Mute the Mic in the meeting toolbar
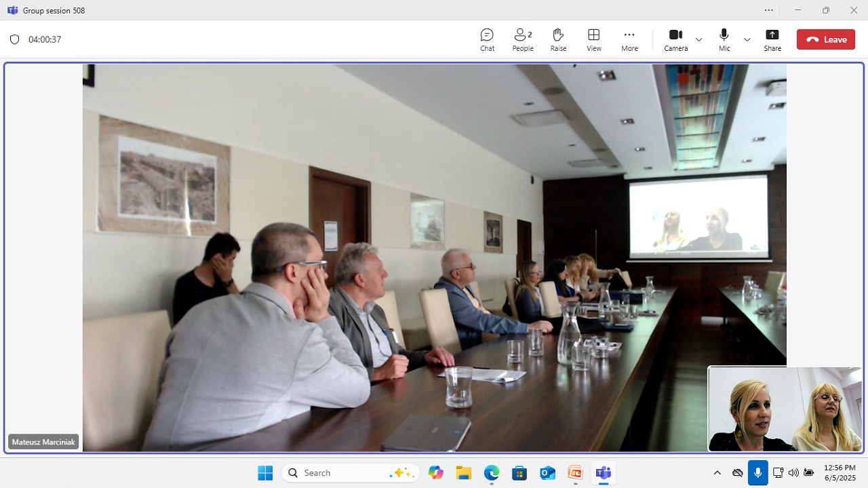The width and height of the screenshot is (868, 488). [724, 39]
